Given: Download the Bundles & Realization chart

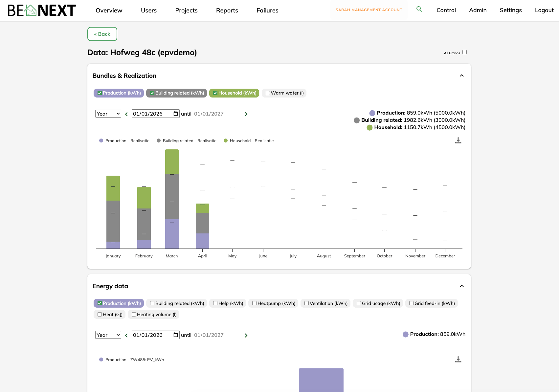Looking at the screenshot, I should (458, 141).
